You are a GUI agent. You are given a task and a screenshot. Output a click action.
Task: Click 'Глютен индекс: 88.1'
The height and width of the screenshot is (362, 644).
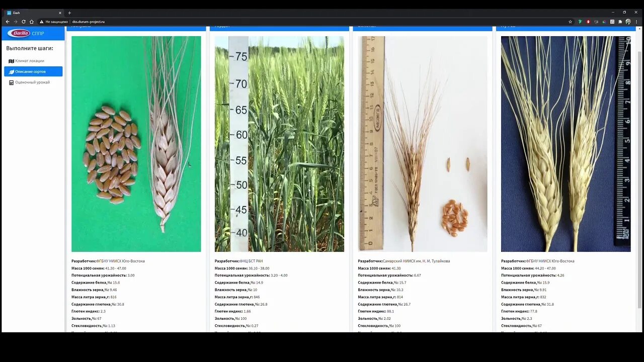pos(376,311)
